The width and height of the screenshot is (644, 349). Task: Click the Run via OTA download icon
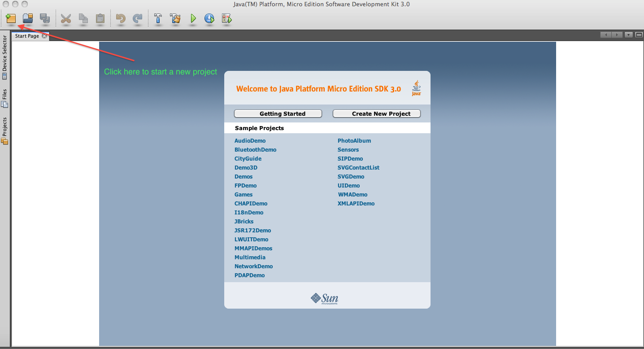coord(209,18)
